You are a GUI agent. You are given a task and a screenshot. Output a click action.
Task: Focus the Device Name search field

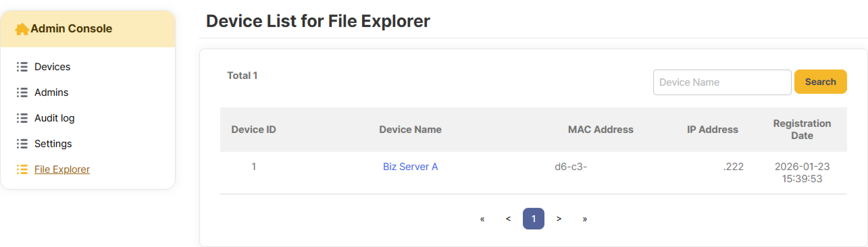point(722,82)
